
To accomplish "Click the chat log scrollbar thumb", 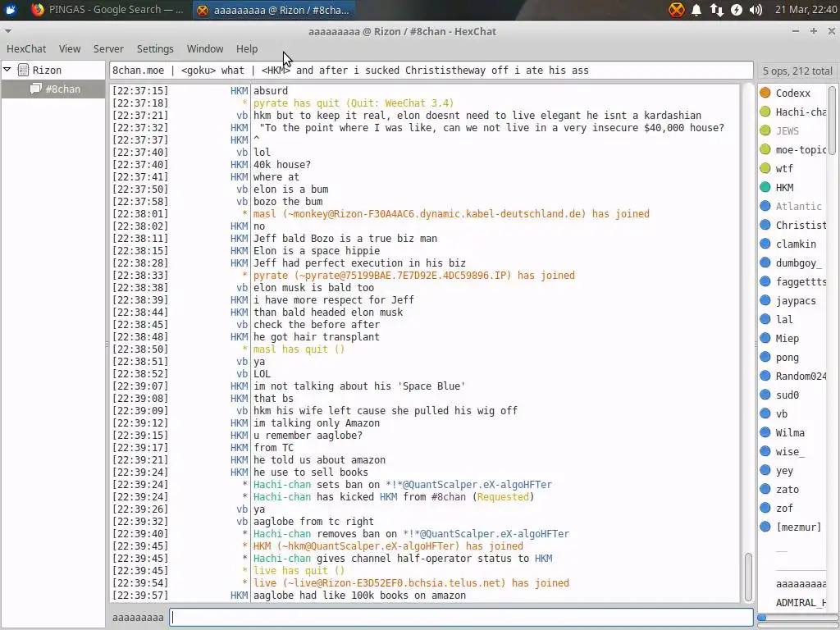I will pos(748,577).
